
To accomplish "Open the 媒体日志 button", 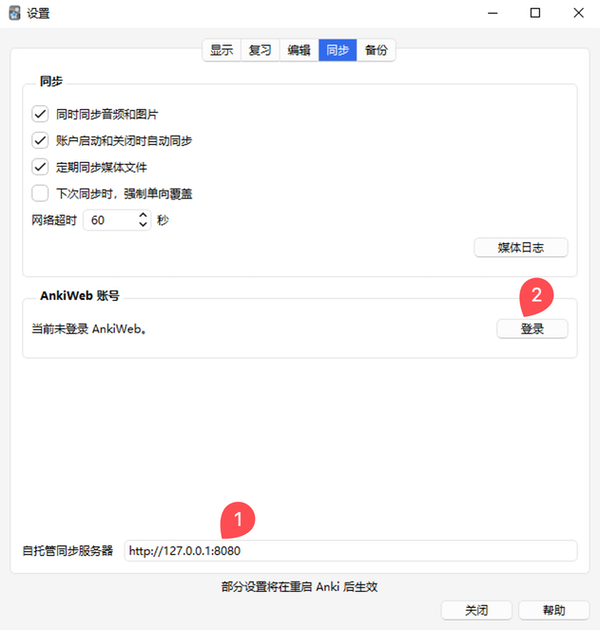I will pyautogui.click(x=521, y=248).
